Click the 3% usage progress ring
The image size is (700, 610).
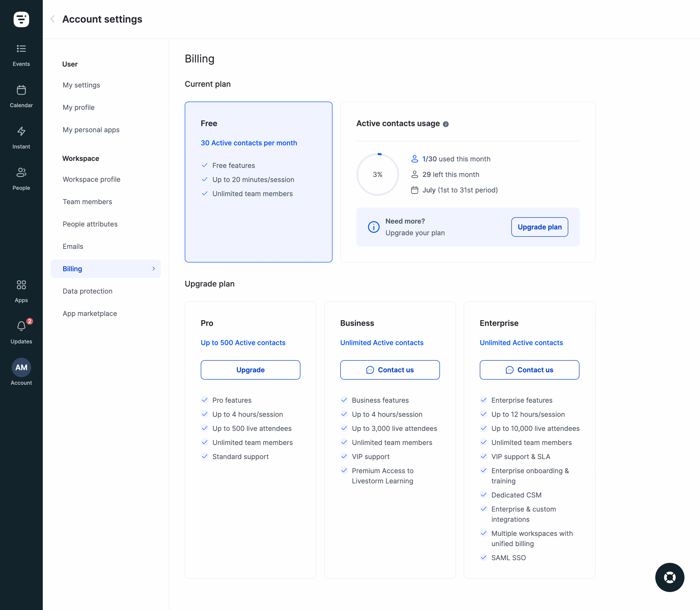click(377, 174)
